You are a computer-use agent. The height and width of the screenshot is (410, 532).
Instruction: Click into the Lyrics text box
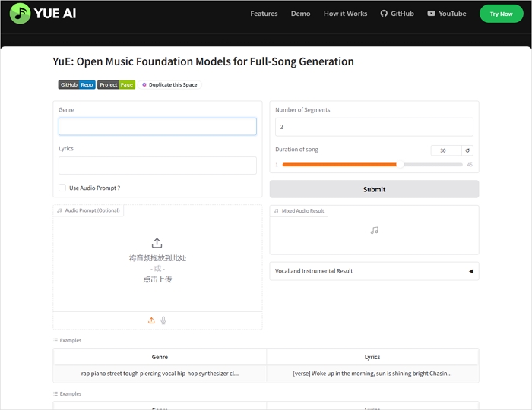click(x=157, y=166)
